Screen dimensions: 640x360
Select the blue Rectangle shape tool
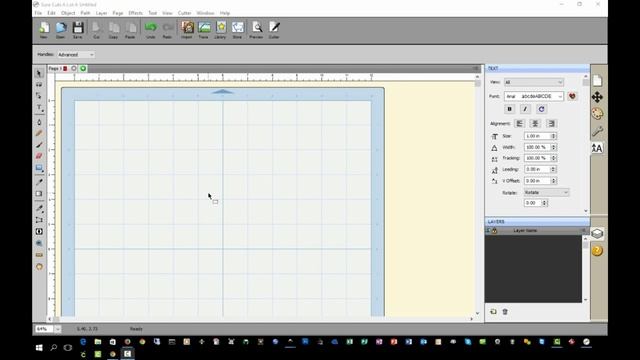click(x=39, y=168)
